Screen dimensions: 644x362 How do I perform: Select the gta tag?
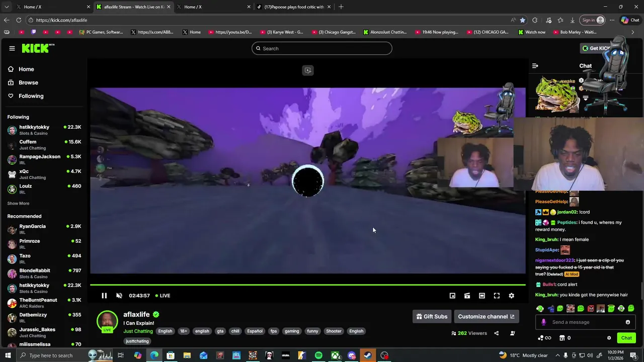click(220, 331)
